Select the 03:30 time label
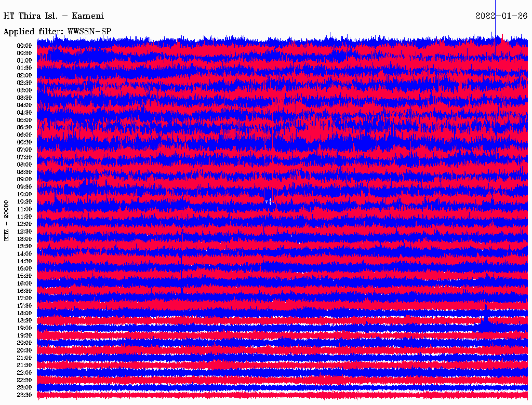 pyautogui.click(x=24, y=98)
